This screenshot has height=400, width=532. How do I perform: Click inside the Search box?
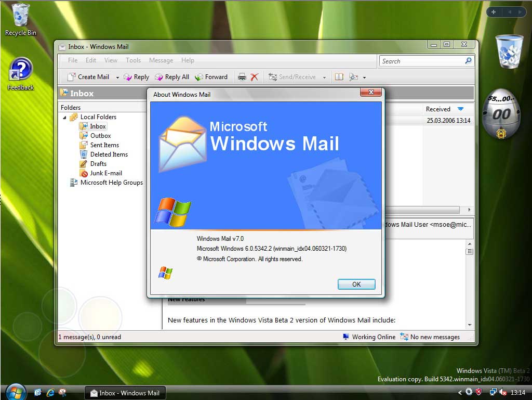[x=421, y=61]
